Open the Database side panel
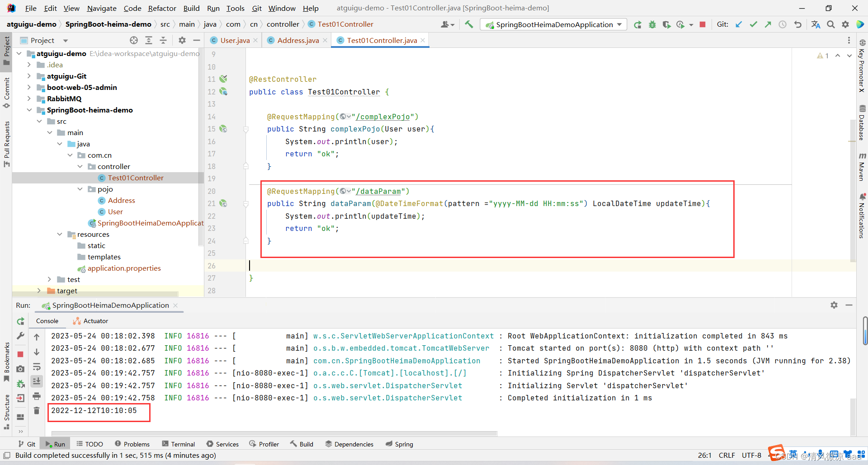Screen dimensions: 868x465 862,122
